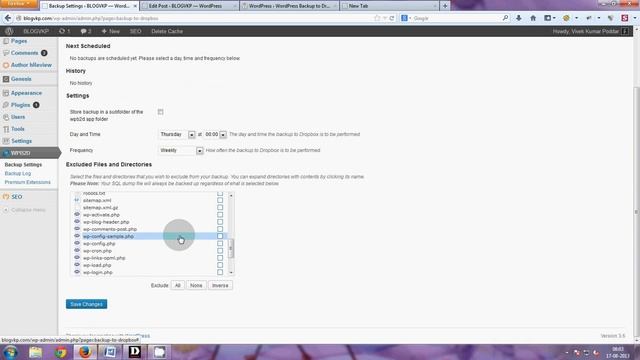The image size is (640, 360).
Task: Open the black D app in the taskbar
Action: tap(135, 352)
